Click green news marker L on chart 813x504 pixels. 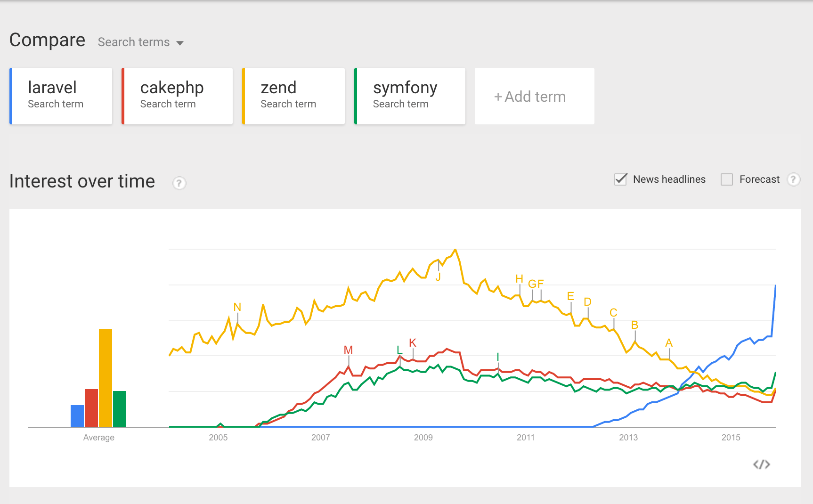tap(399, 350)
